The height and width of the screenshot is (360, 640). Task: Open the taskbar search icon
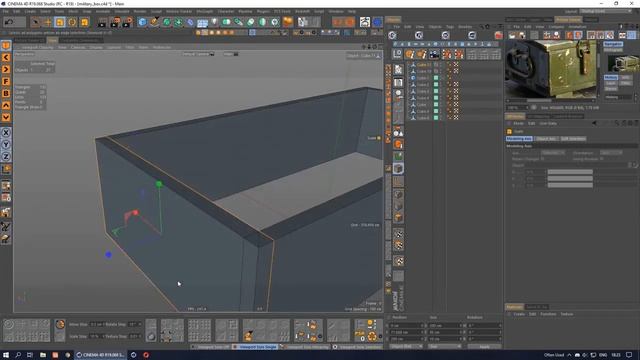18,355
